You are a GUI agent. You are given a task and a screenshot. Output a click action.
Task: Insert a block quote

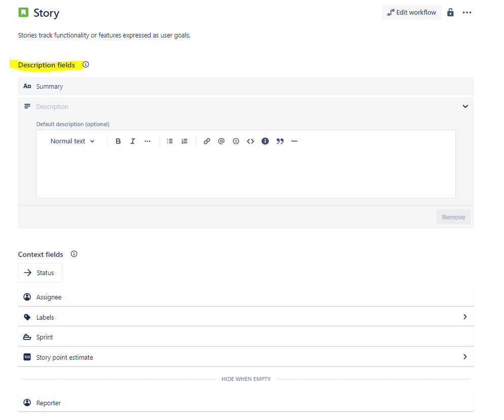[280, 141]
